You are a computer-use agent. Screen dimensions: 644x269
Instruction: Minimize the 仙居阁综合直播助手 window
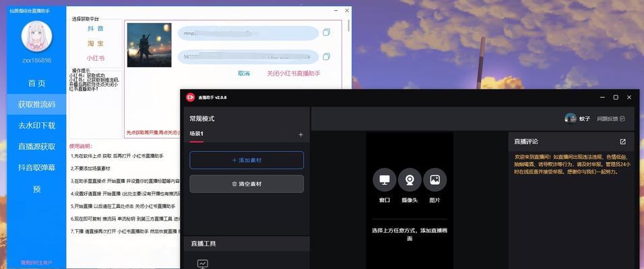click(335, 11)
